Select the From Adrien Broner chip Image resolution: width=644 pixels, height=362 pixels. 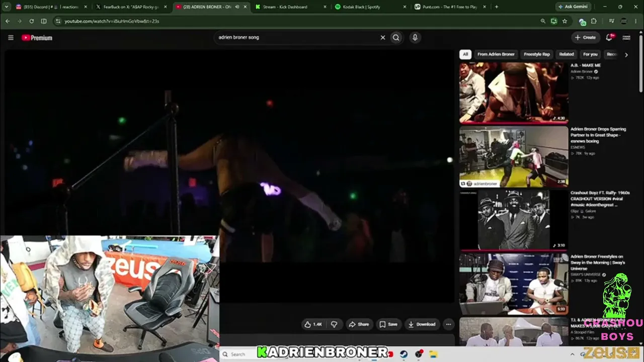click(496, 54)
